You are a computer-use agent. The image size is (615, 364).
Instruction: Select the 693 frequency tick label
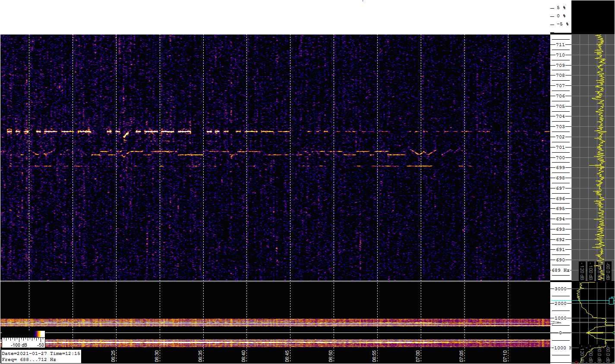click(561, 229)
